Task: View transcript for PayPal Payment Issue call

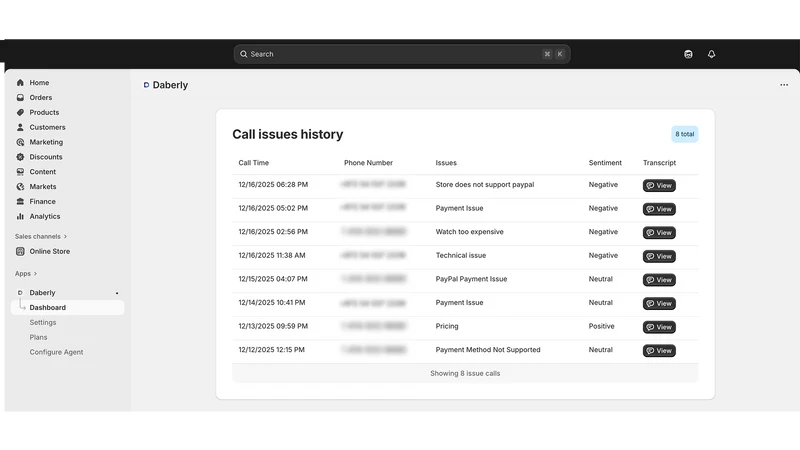Action: click(659, 280)
